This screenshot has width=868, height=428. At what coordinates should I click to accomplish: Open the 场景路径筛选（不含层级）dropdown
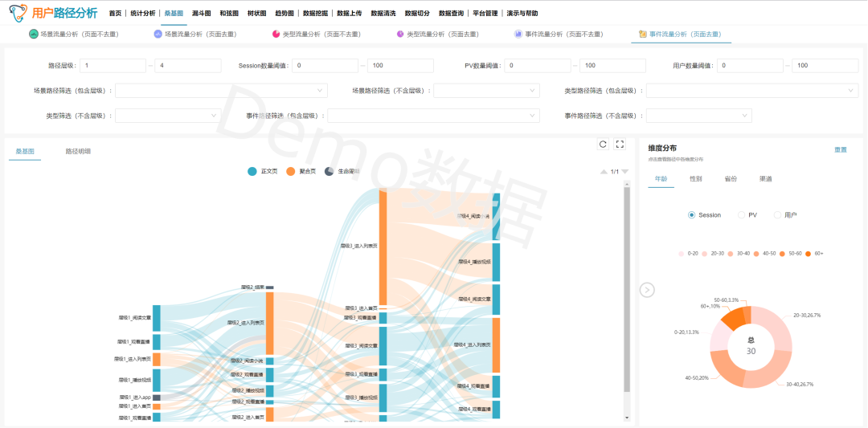(486, 90)
